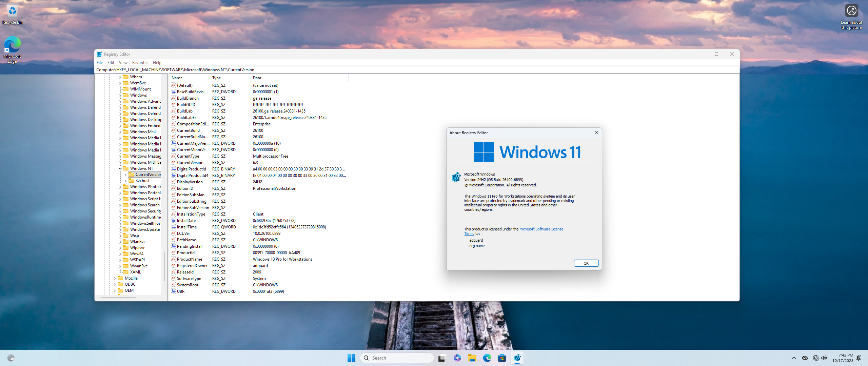Select the ProductName registry value
Image resolution: width=868 pixels, height=366 pixels.
click(189, 259)
